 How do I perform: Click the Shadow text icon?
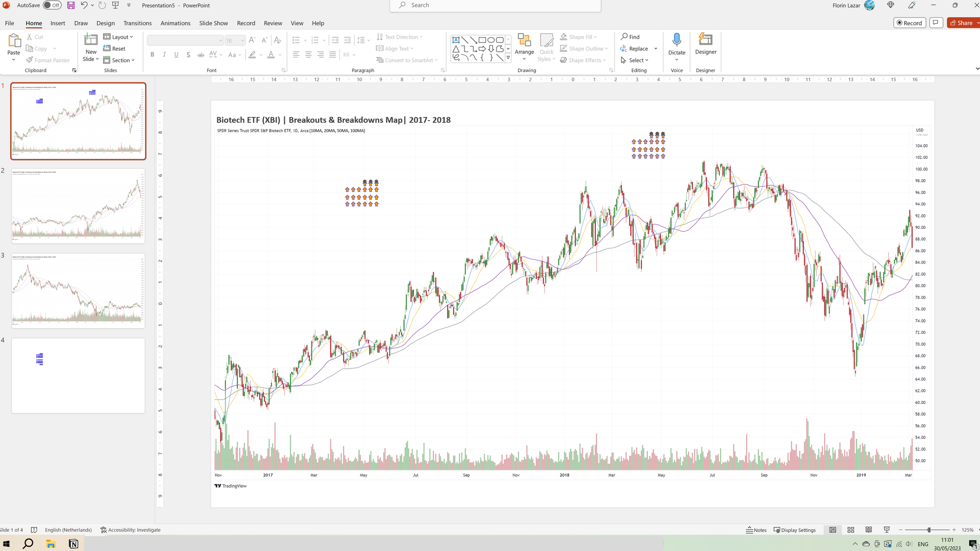coord(188,55)
